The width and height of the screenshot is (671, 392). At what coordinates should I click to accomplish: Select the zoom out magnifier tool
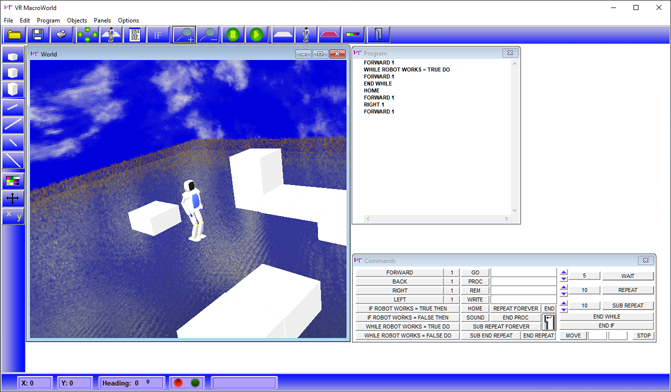point(209,35)
